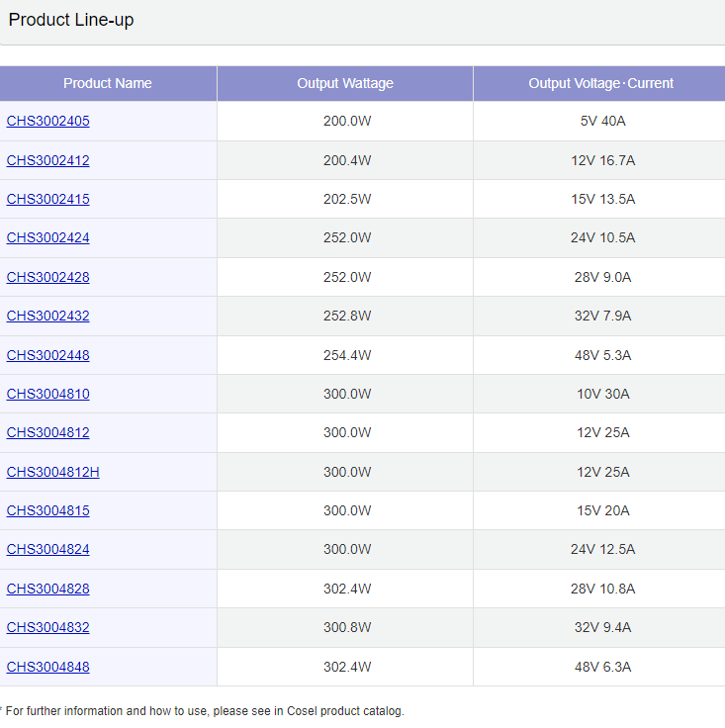Screen dimensions: 725x728
Task: Go to CHS3004832 product page
Action: tap(47, 627)
